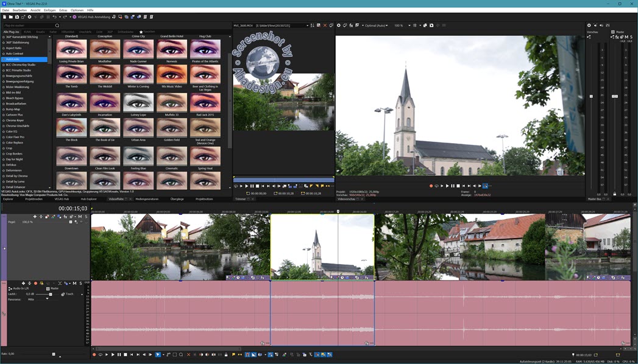Click the save project disk icon

(x=16, y=17)
